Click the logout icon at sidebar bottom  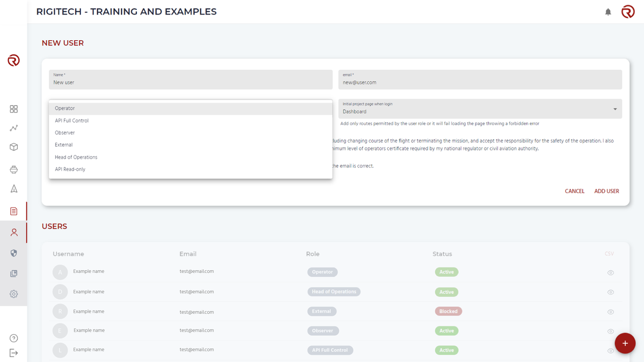(x=13, y=353)
